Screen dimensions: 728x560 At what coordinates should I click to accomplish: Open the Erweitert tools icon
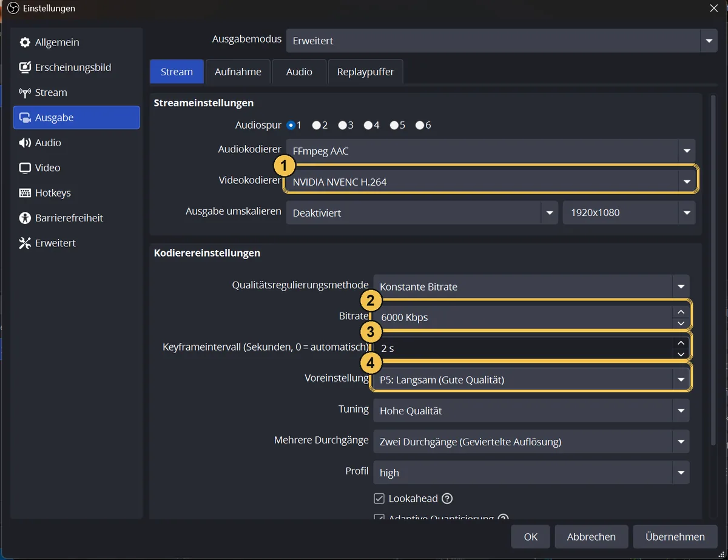click(x=25, y=243)
